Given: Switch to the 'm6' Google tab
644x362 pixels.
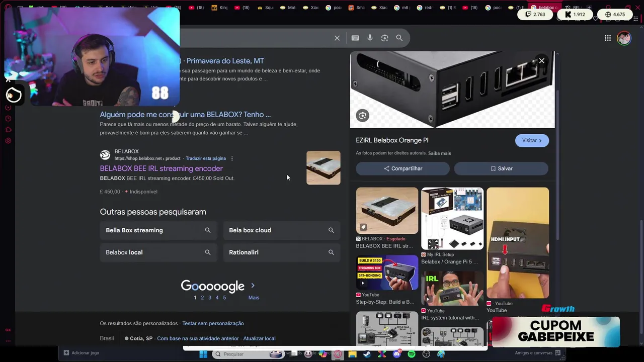Looking at the screenshot, I should [x=403, y=8].
